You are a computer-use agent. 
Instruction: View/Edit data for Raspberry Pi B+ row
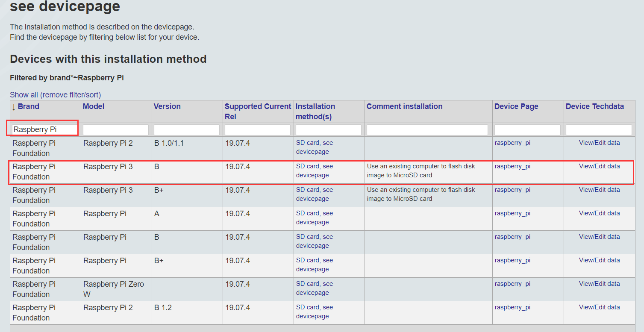pos(599,260)
